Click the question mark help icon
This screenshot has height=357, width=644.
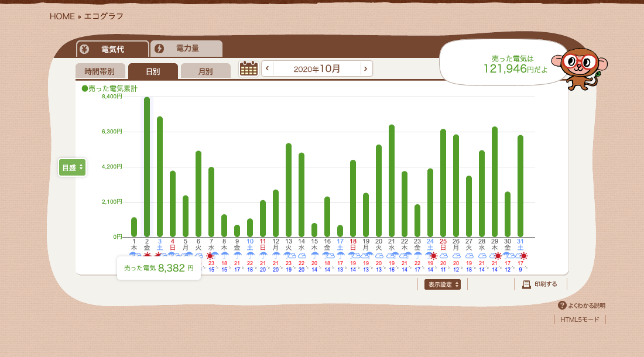562,305
